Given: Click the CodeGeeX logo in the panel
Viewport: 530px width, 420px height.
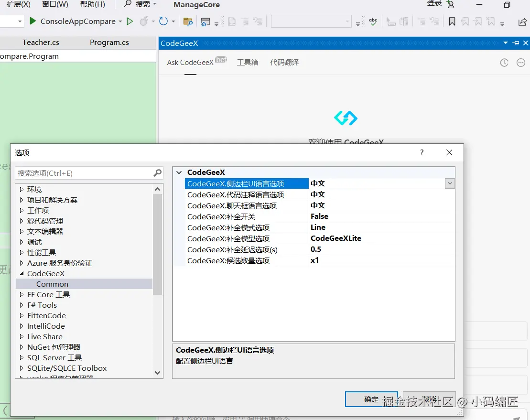Looking at the screenshot, I should (346, 118).
